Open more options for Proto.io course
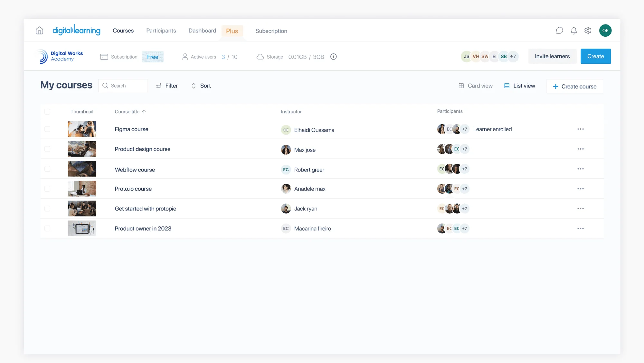The image size is (644, 363). (581, 189)
